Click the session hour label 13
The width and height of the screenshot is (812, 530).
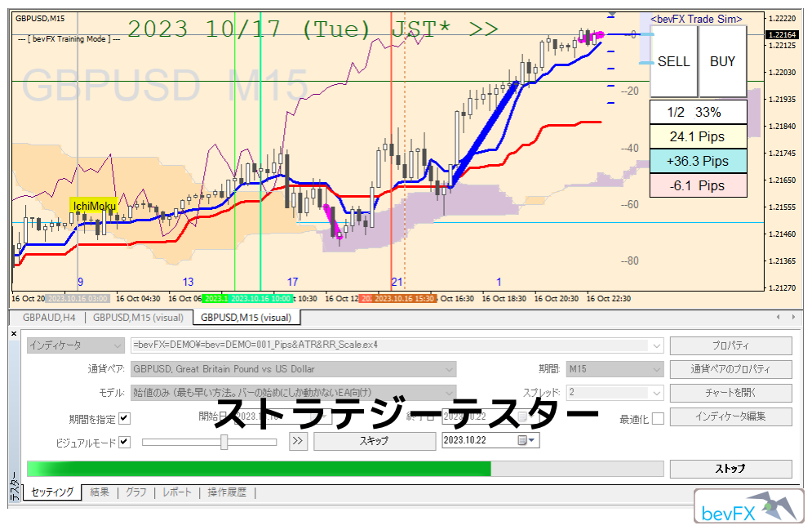click(x=188, y=283)
